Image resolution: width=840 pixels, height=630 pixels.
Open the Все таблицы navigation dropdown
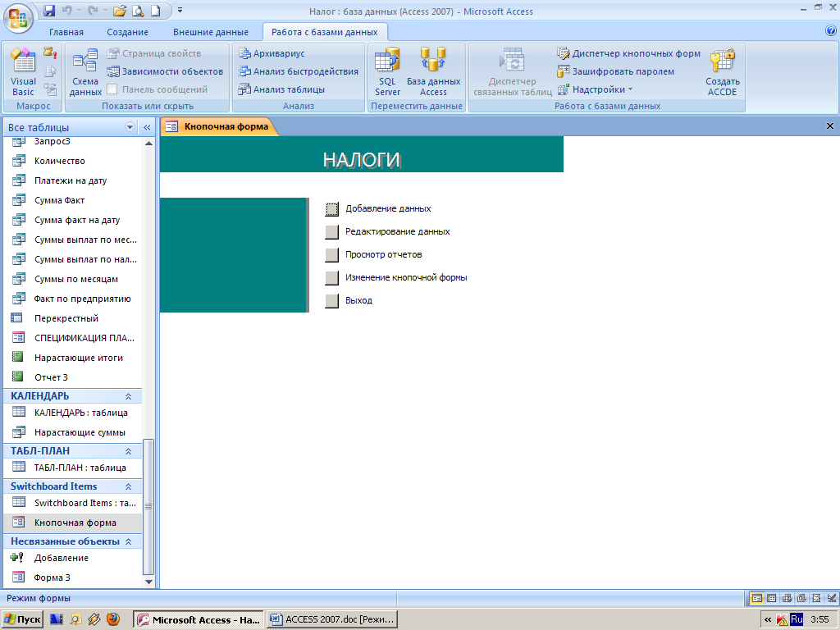tap(130, 127)
